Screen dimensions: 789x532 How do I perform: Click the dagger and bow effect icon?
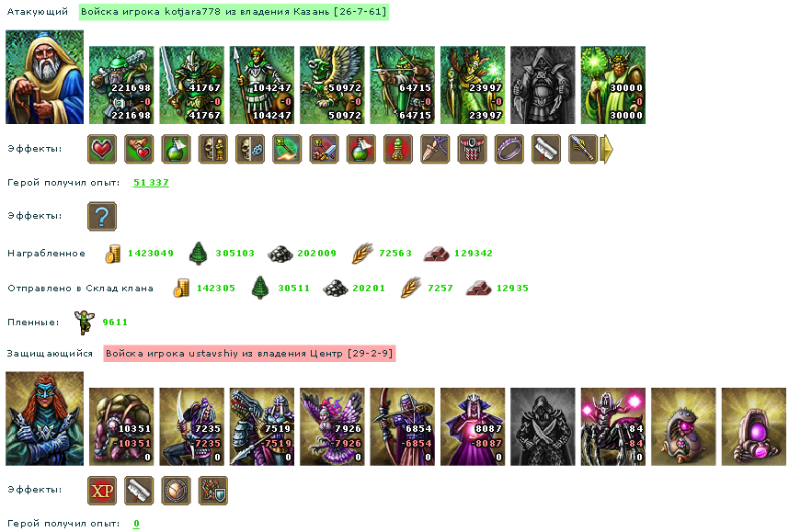(x=435, y=149)
